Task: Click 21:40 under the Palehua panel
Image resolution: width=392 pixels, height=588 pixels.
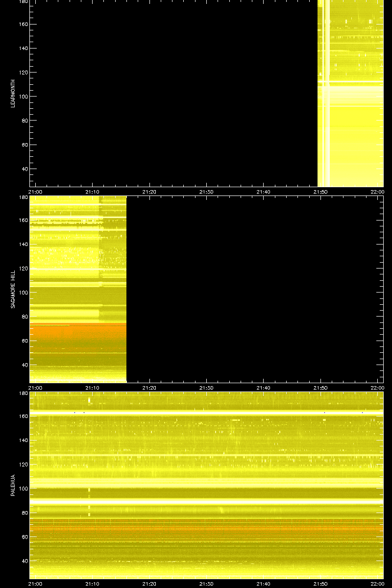Action: click(x=264, y=584)
